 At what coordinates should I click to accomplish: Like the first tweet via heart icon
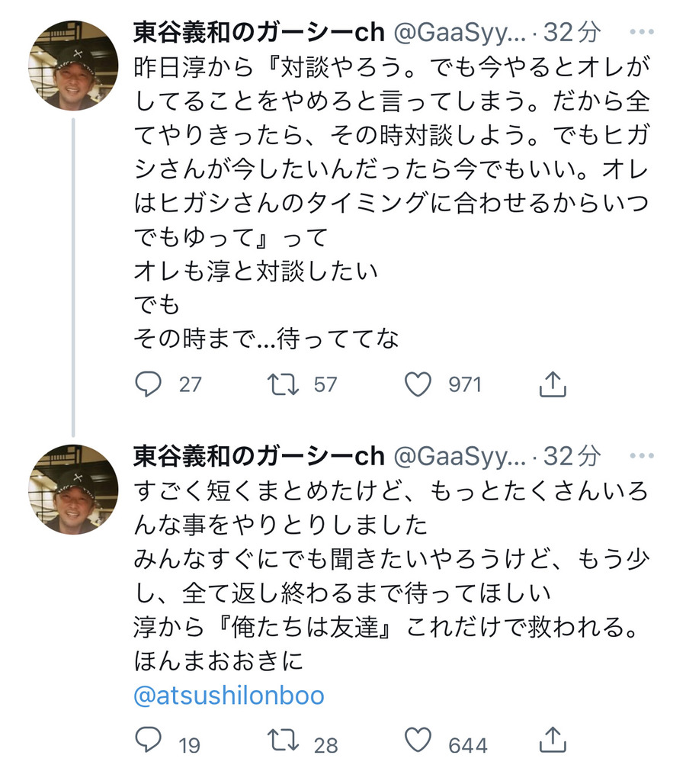coord(418,384)
